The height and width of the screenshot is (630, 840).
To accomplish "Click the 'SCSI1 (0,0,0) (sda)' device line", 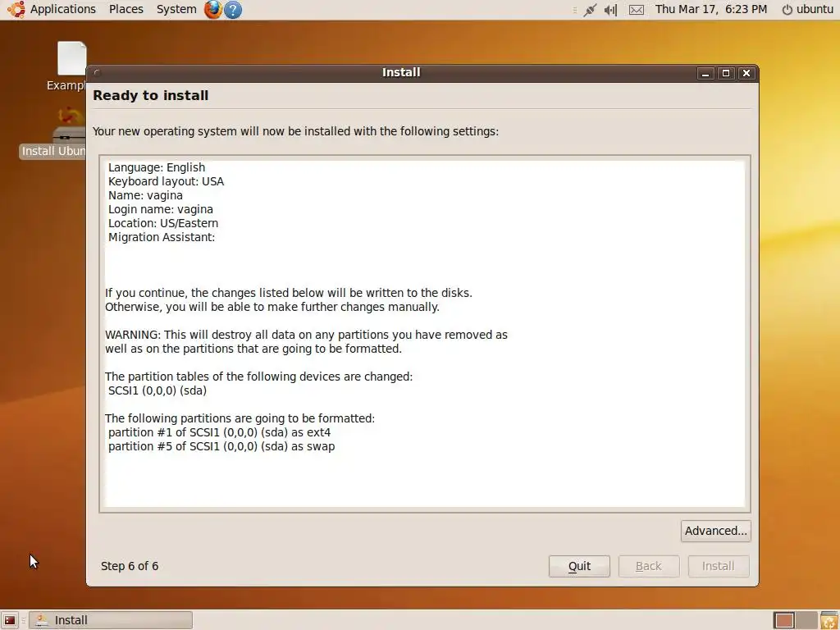I will click(157, 390).
